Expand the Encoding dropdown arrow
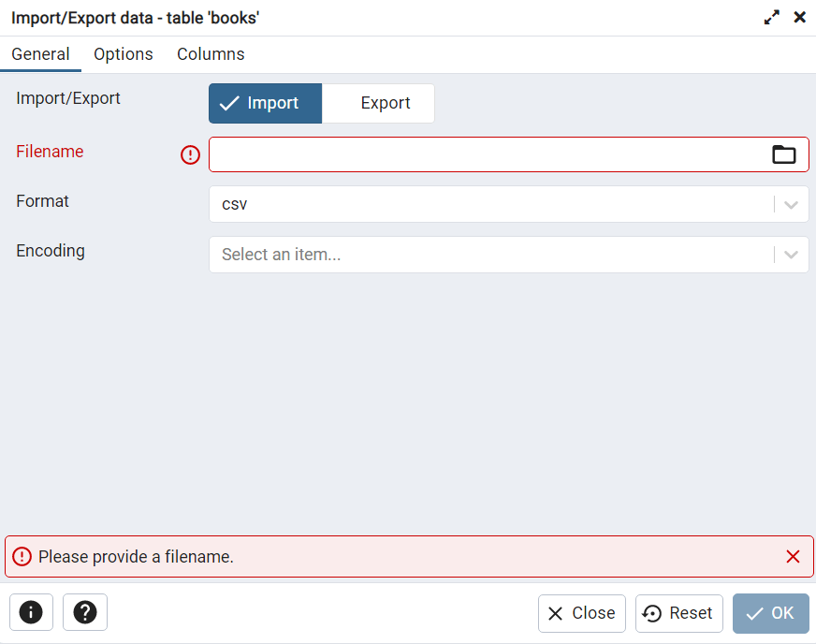Image resolution: width=816 pixels, height=644 pixels. (792, 255)
